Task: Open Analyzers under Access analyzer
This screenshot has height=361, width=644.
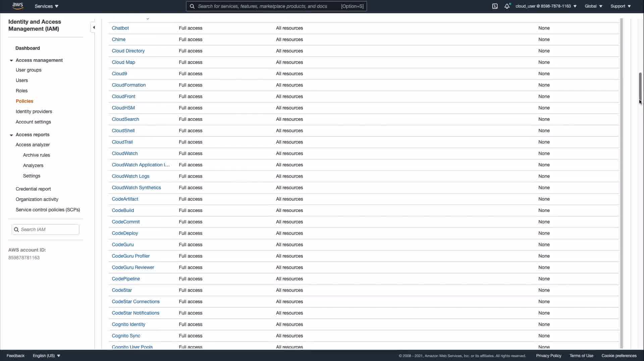Action: (33, 165)
